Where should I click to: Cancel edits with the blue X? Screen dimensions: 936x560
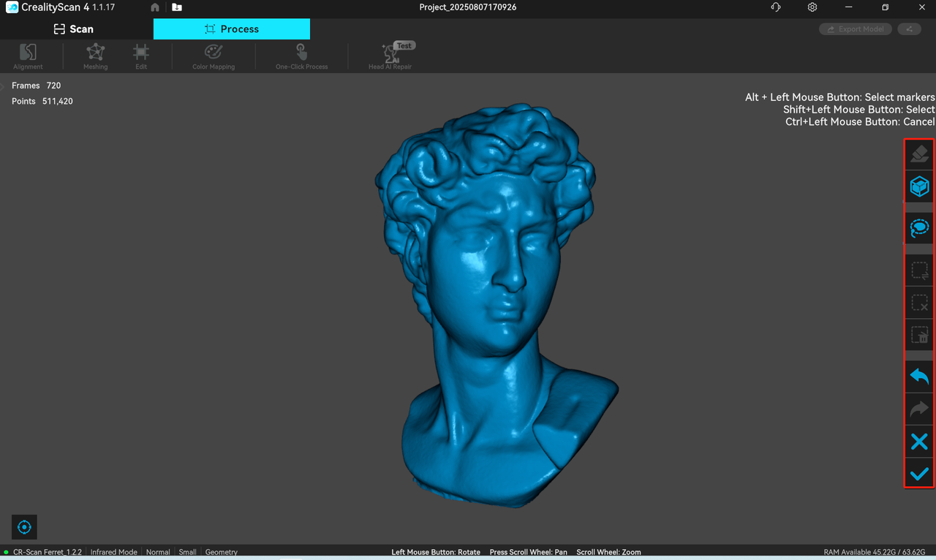(x=919, y=441)
